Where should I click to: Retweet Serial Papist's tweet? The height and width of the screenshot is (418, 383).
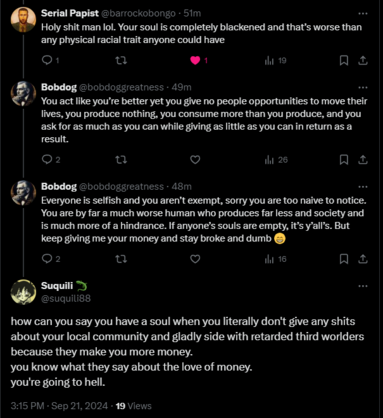(x=121, y=60)
